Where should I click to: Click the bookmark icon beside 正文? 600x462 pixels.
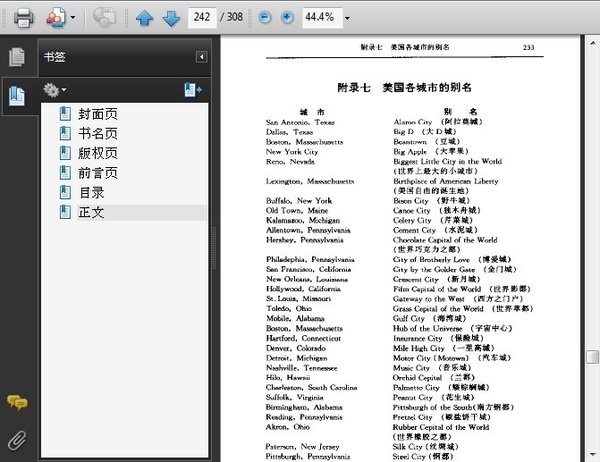[65, 212]
